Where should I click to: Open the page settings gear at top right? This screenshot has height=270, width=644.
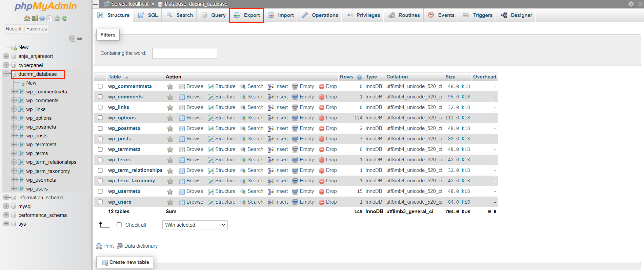(631, 4)
